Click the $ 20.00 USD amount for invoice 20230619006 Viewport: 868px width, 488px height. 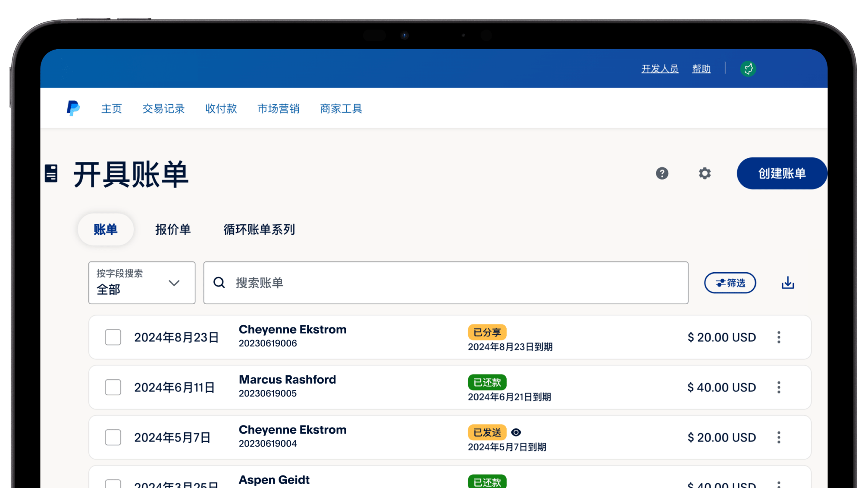pos(721,337)
